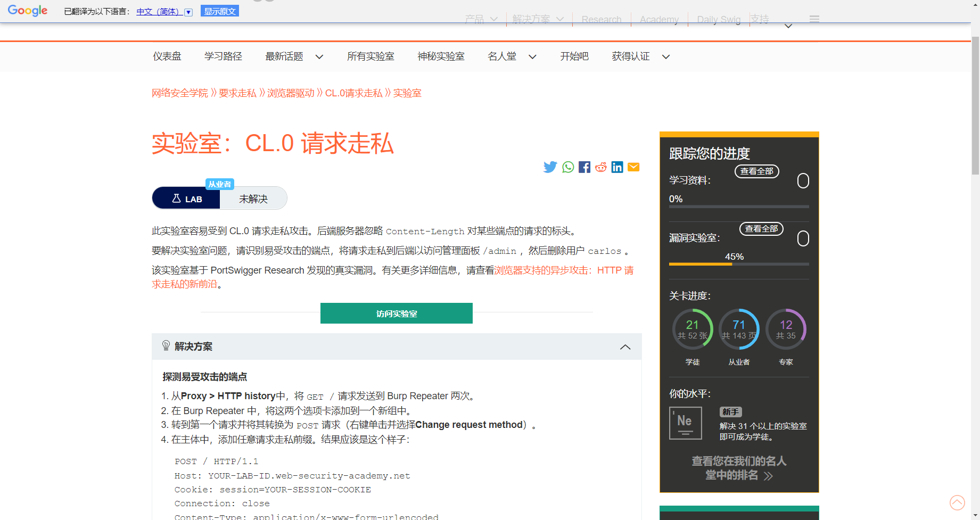Image resolution: width=980 pixels, height=520 pixels.
Task: Share the page on LinkedIn
Action: (617, 167)
